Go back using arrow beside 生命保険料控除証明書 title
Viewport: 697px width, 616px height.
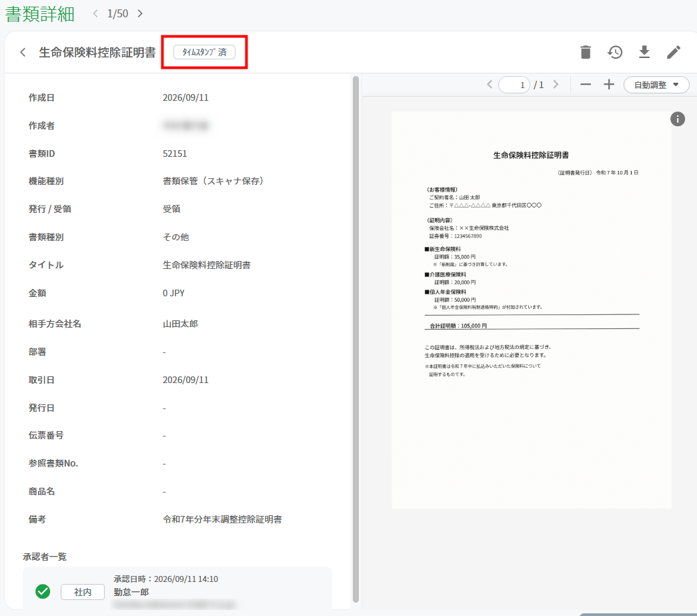click(x=23, y=53)
